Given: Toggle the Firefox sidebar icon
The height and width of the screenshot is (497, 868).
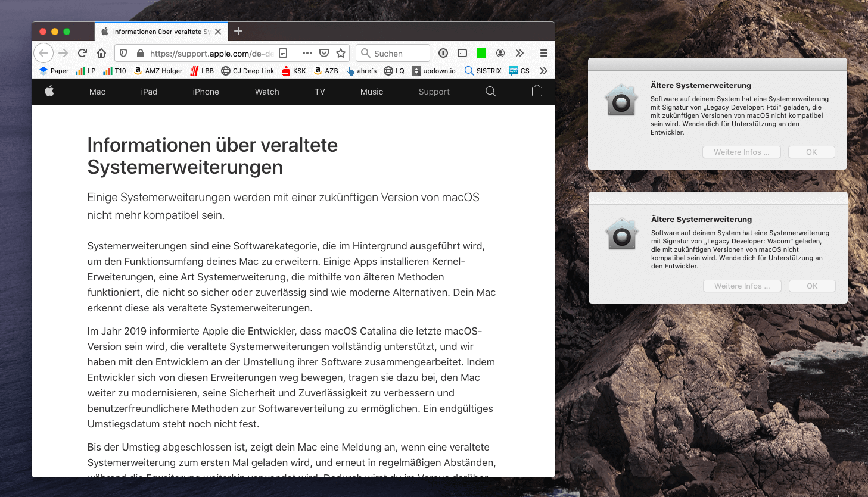Looking at the screenshot, I should (462, 53).
